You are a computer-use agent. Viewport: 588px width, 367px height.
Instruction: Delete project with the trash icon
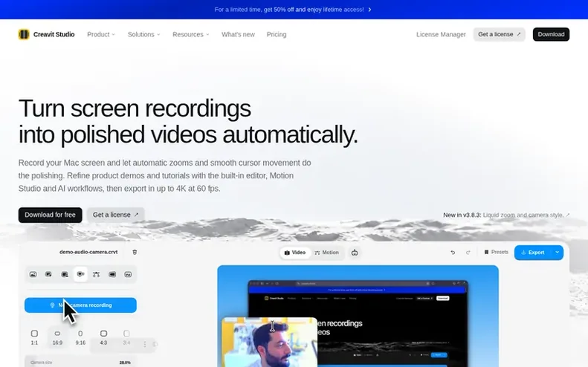pos(135,253)
